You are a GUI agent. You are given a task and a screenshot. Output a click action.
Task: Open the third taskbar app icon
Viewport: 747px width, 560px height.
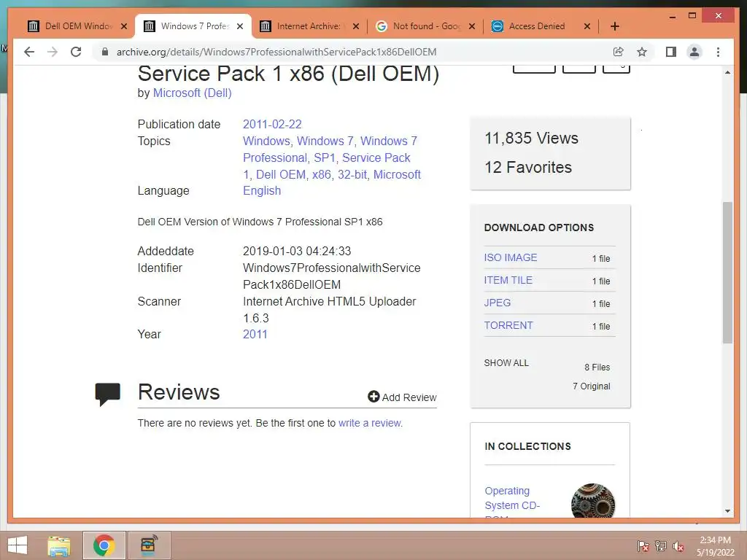click(149, 545)
